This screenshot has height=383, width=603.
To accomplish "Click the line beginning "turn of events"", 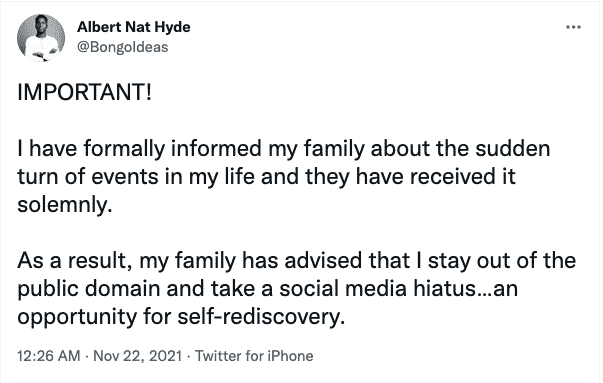I will (x=266, y=177).
